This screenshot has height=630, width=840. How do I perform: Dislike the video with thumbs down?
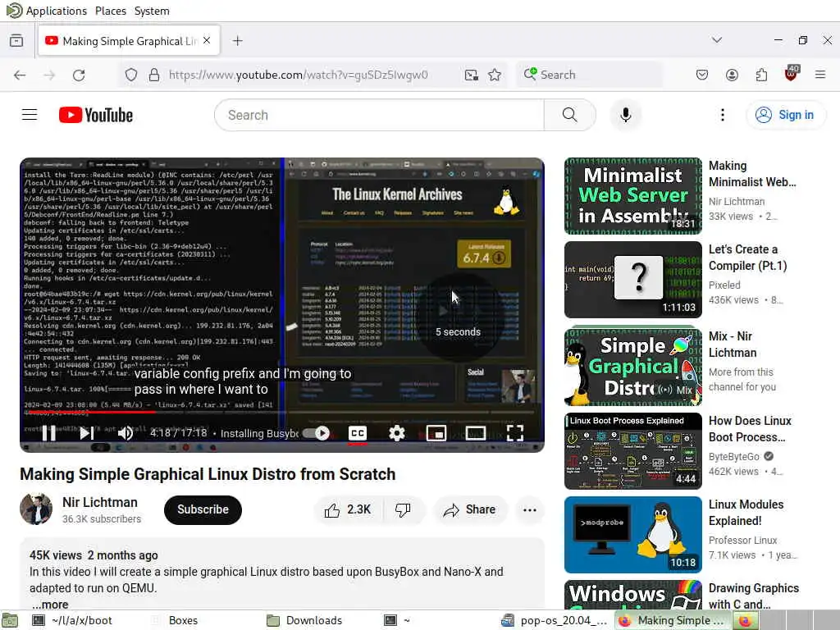pos(404,510)
